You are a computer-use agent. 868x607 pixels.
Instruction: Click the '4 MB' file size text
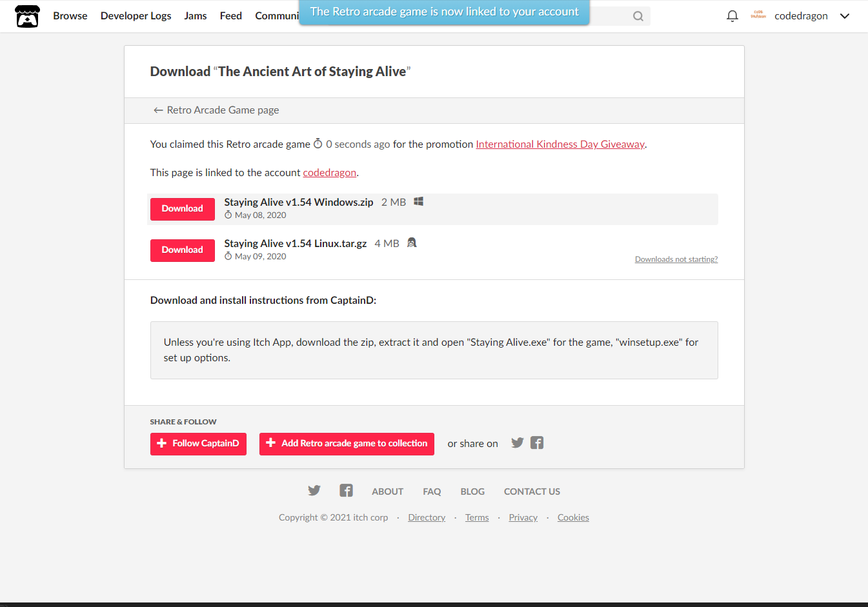click(387, 244)
